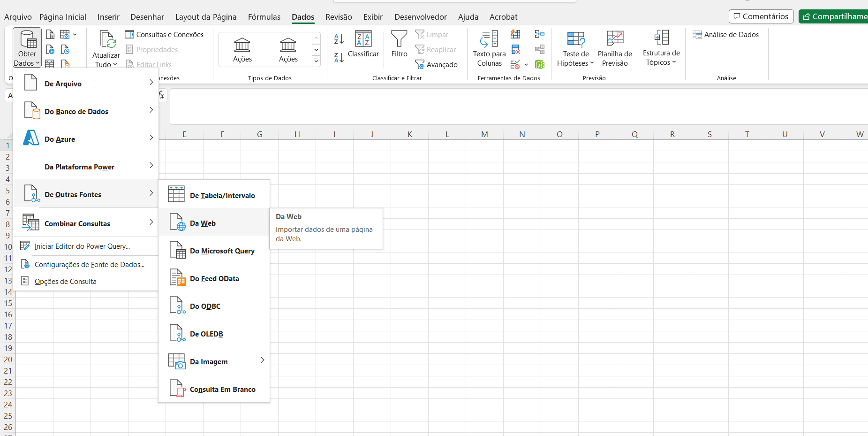
Task: Switch to the Inserir tab
Action: [x=108, y=17]
